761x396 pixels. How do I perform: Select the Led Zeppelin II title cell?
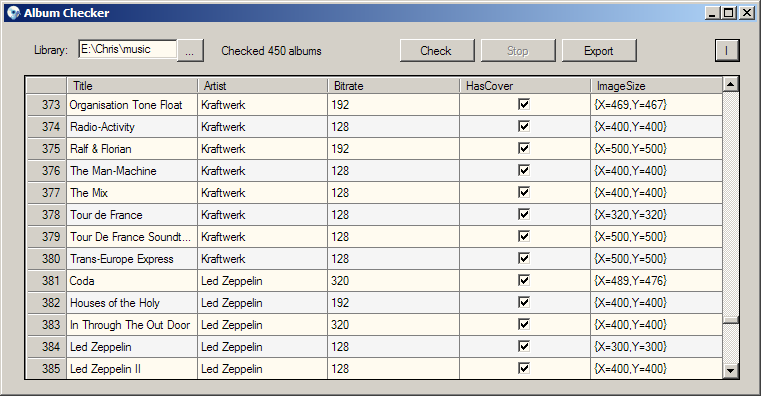pos(132,369)
